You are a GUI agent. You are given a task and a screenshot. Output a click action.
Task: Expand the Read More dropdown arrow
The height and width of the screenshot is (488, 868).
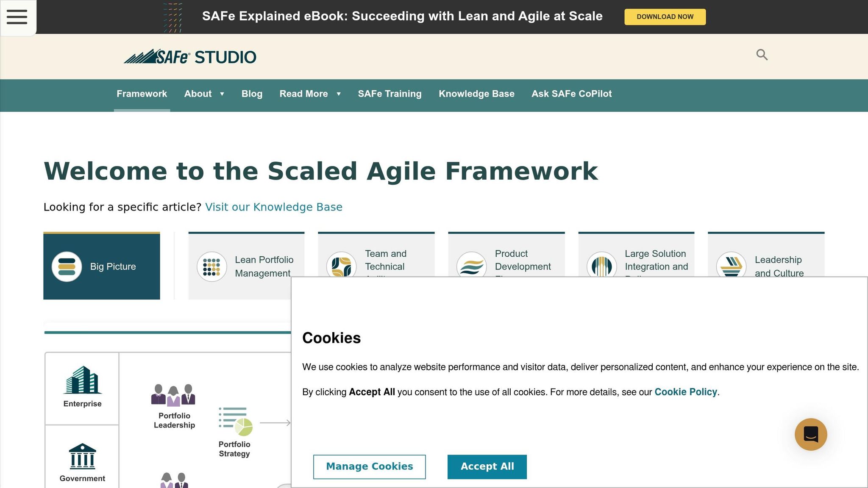pyautogui.click(x=338, y=94)
